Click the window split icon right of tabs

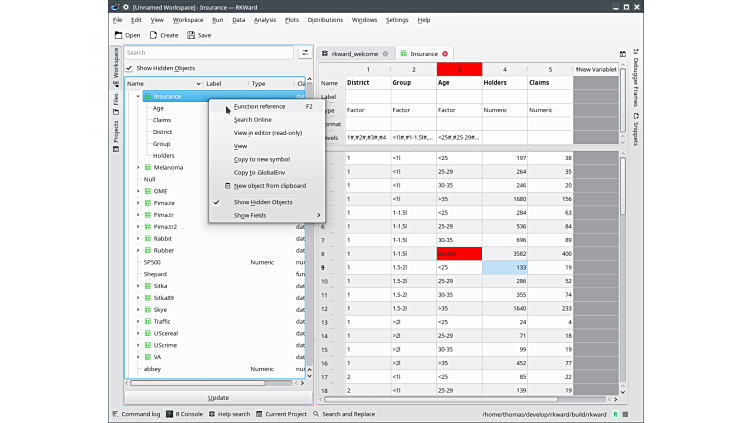click(623, 53)
